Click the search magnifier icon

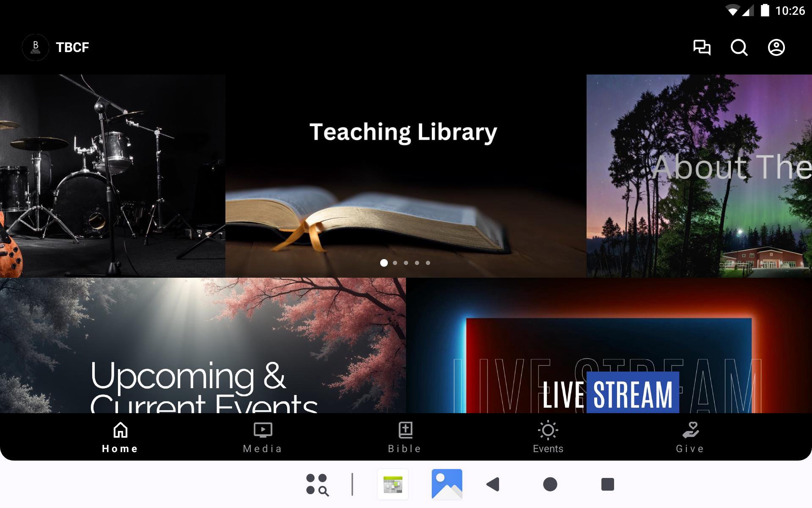[x=739, y=47]
